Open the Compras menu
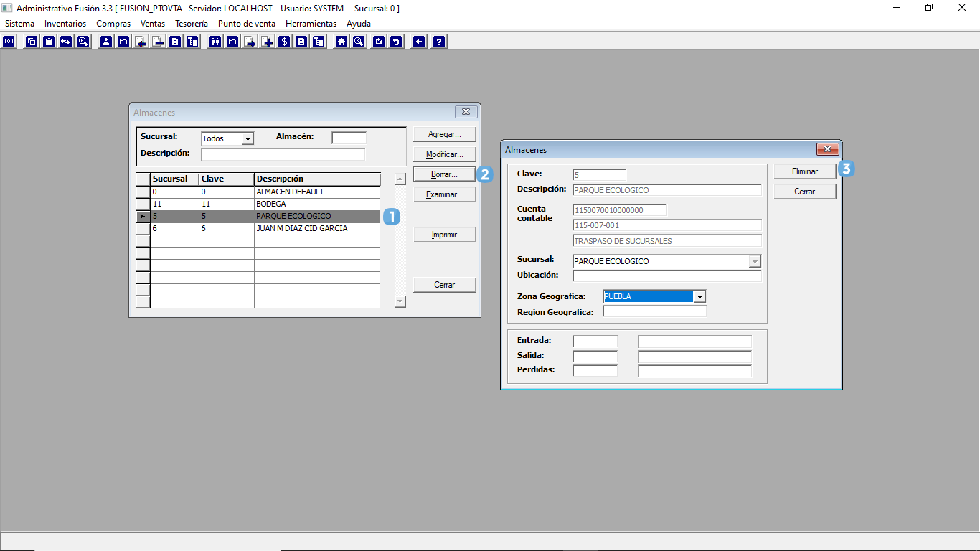Screen dimensions: 980x551 click(x=113, y=24)
